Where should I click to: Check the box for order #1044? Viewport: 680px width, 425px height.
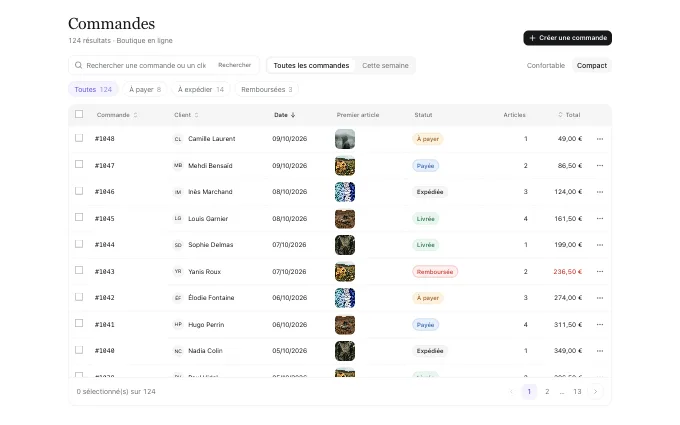pyautogui.click(x=79, y=244)
